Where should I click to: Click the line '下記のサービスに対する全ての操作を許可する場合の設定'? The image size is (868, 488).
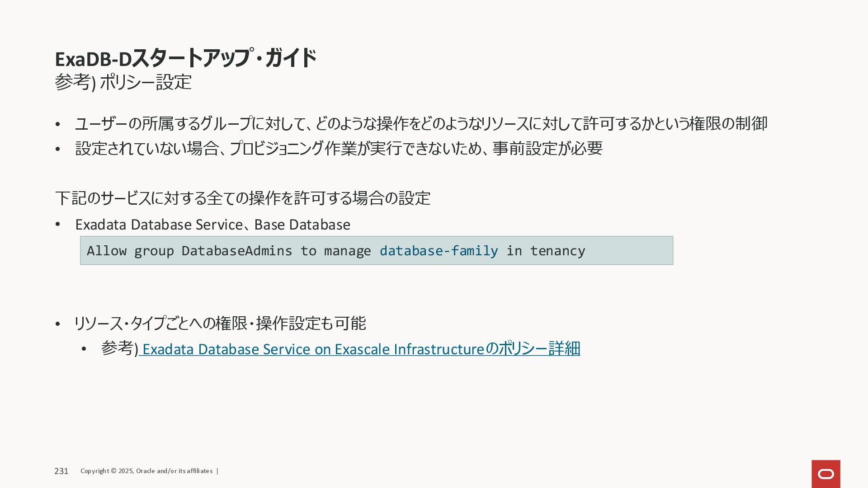click(243, 198)
